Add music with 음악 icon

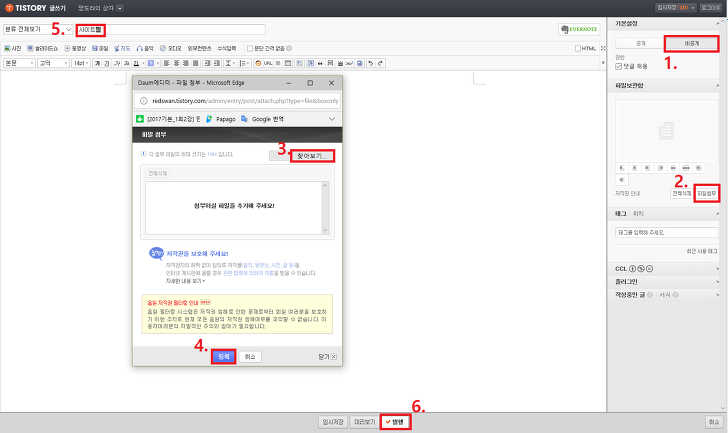[145, 48]
